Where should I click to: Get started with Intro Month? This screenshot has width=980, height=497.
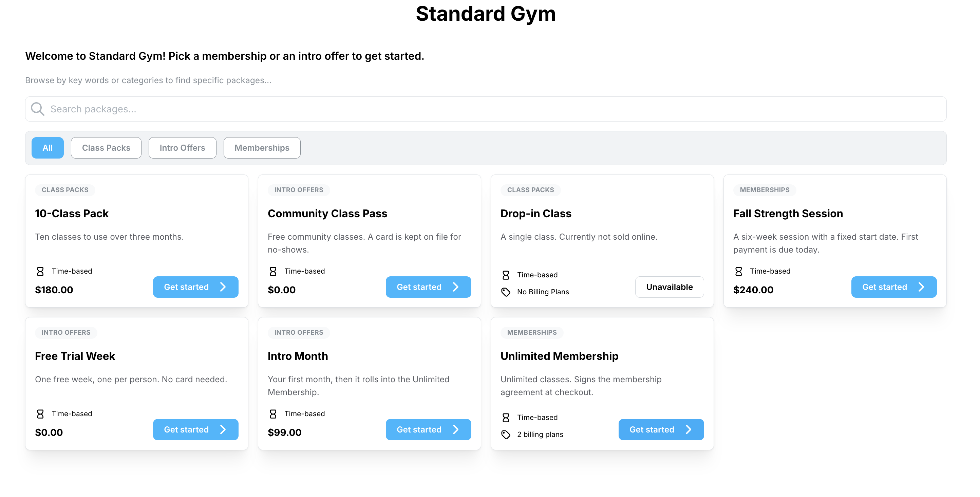(428, 430)
